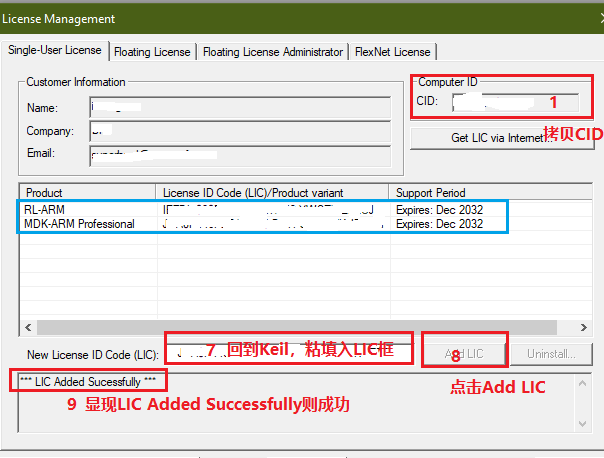604x458 pixels.
Task: Click the License ID Code column header
Action: tap(272, 193)
